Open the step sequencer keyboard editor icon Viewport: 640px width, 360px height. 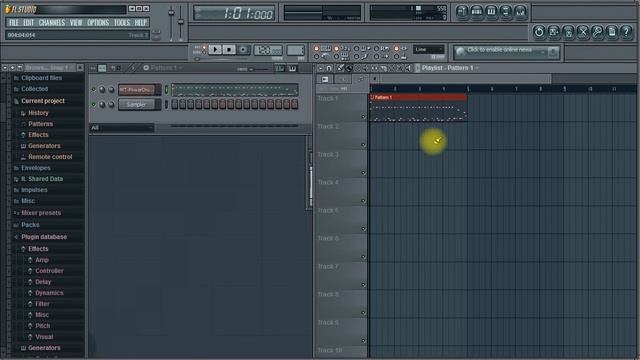tap(293, 68)
